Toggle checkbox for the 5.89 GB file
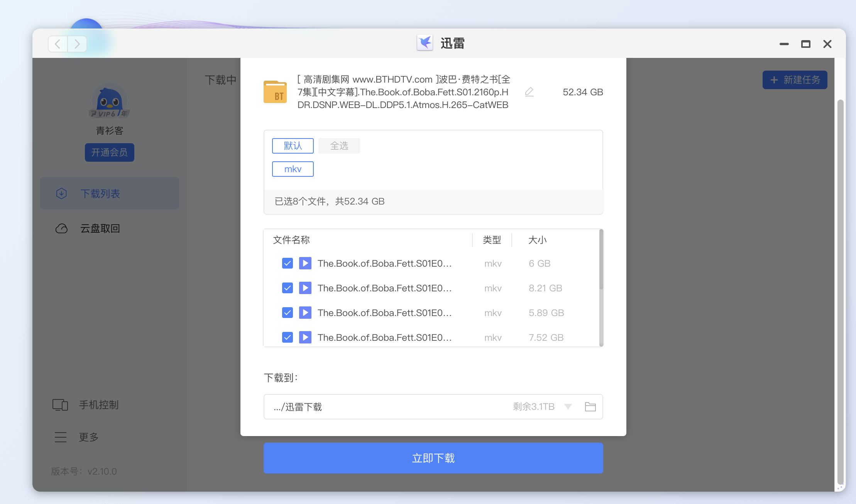 tap(288, 313)
